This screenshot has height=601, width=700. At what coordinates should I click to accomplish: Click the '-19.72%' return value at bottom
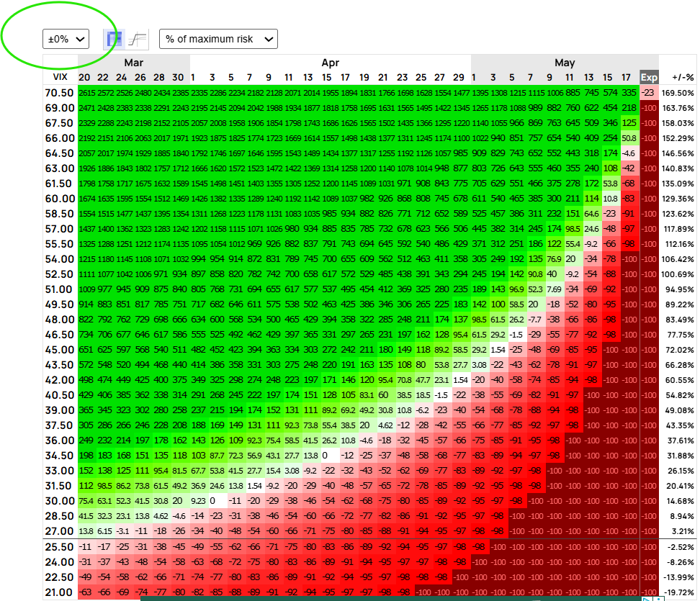[678, 592]
